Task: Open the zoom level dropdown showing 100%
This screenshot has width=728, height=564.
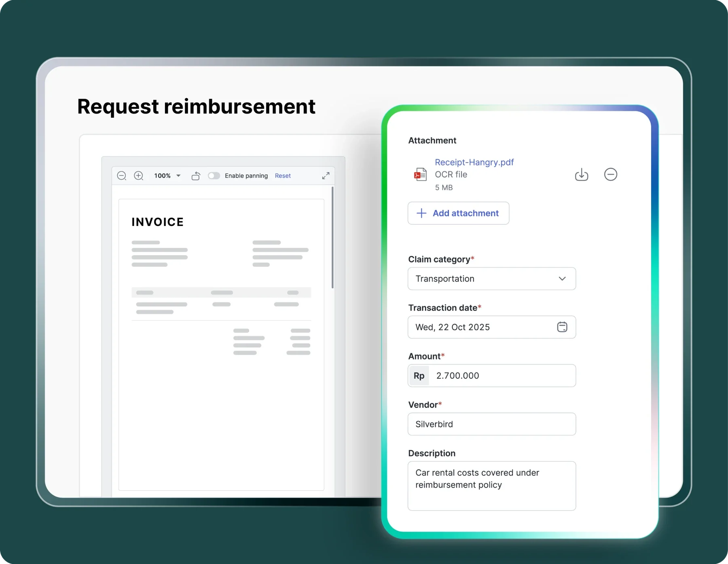Action: click(167, 175)
